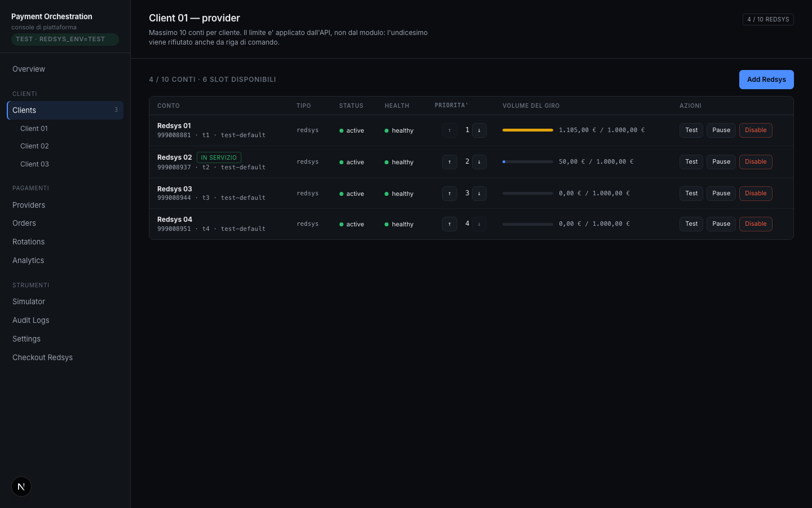Click the IN SERVIZIO badge on Redsys 02
Viewport: 812px width, 508px height.
(219, 158)
